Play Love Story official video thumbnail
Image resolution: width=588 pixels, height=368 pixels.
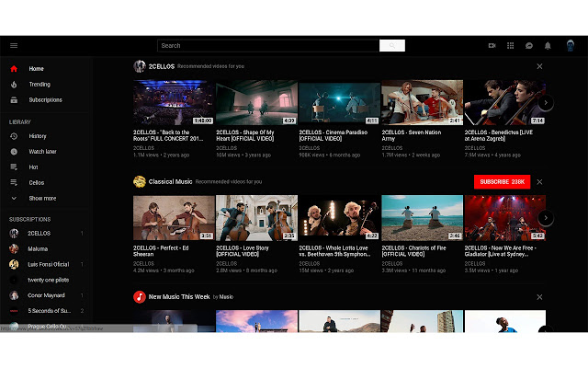(x=256, y=218)
